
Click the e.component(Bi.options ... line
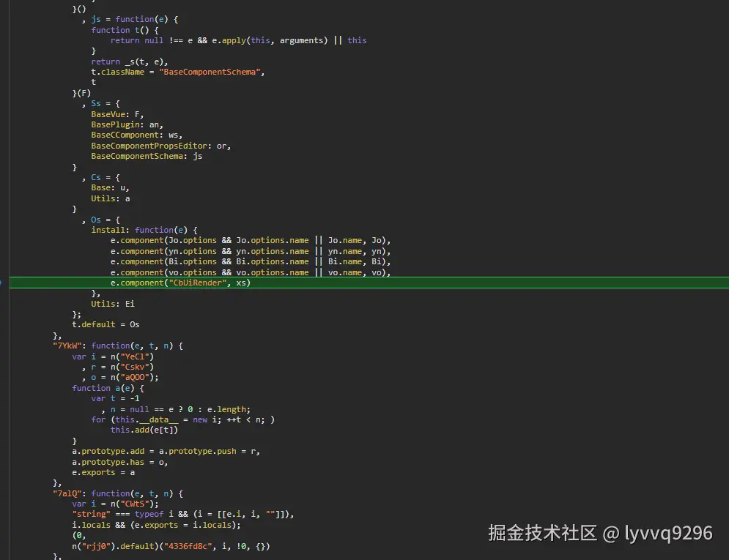click(251, 262)
